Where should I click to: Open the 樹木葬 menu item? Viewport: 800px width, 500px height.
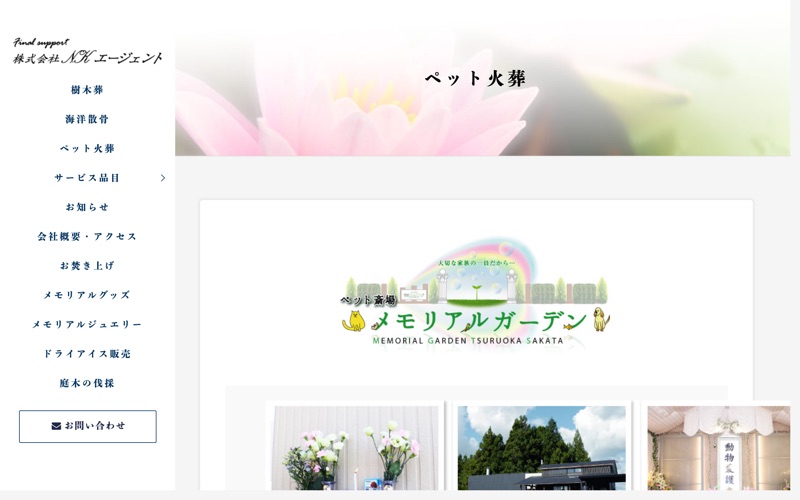(x=87, y=90)
